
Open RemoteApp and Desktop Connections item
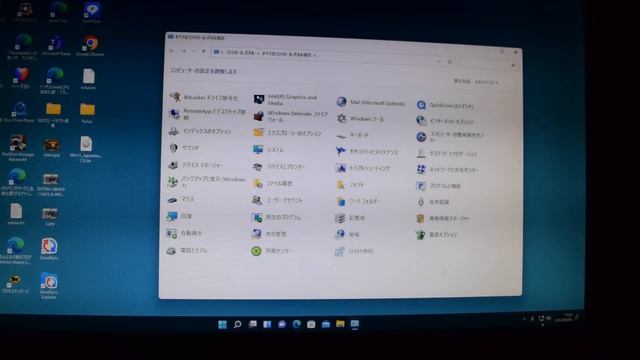coord(208,114)
